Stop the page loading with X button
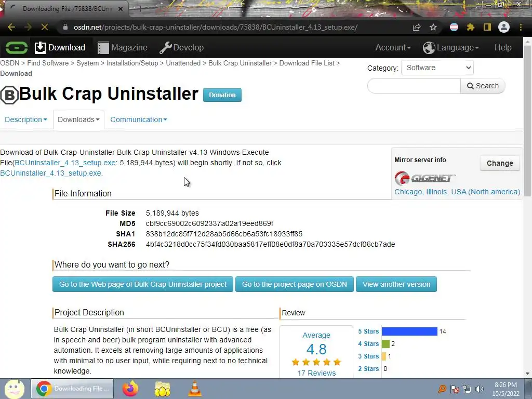The width and height of the screenshot is (532, 399). (x=45, y=27)
